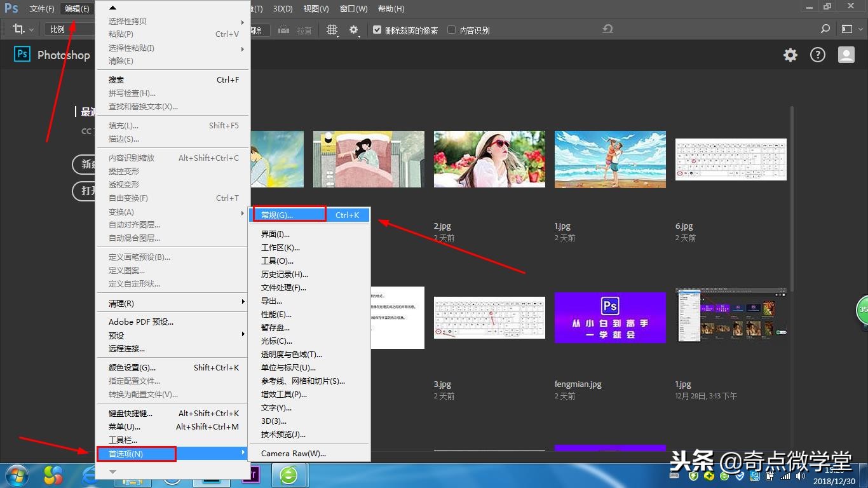Open the 比例 crop ratio dropdown

(x=57, y=29)
